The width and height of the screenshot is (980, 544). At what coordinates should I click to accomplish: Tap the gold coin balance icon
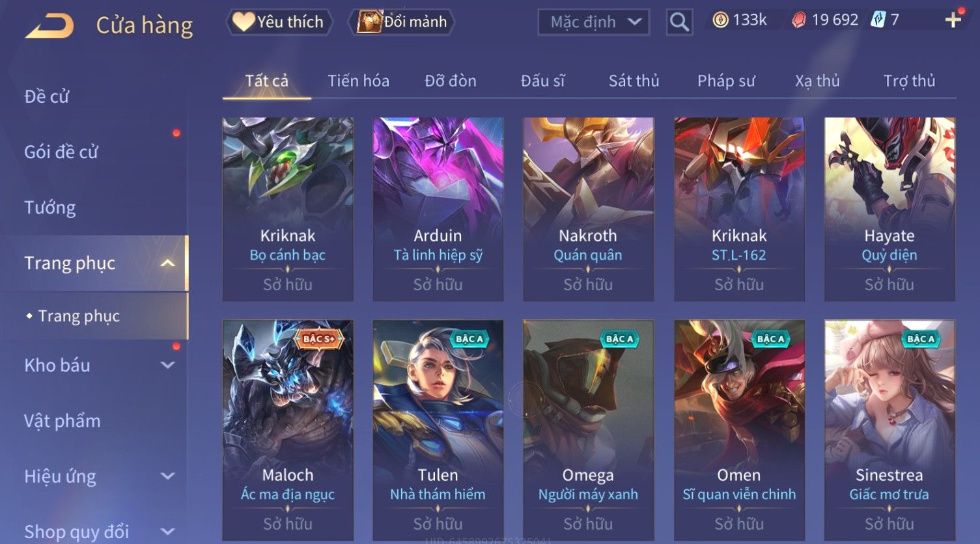[x=720, y=20]
